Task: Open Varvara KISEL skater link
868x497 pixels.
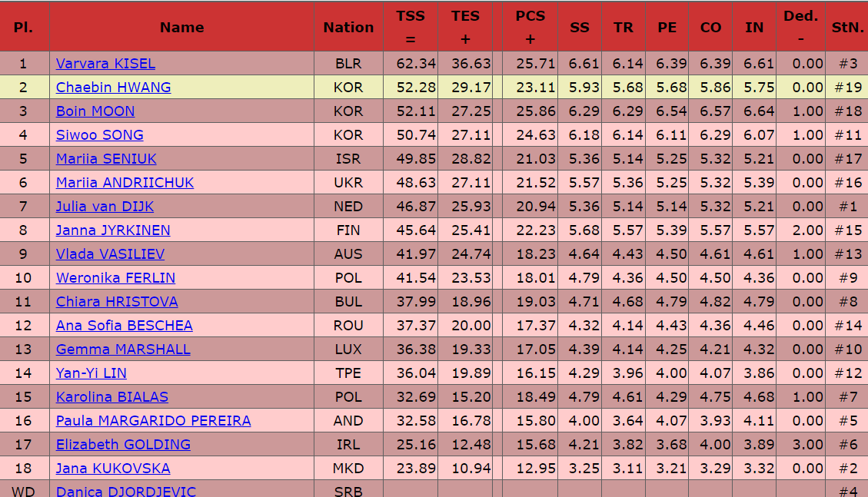Action: pos(105,64)
